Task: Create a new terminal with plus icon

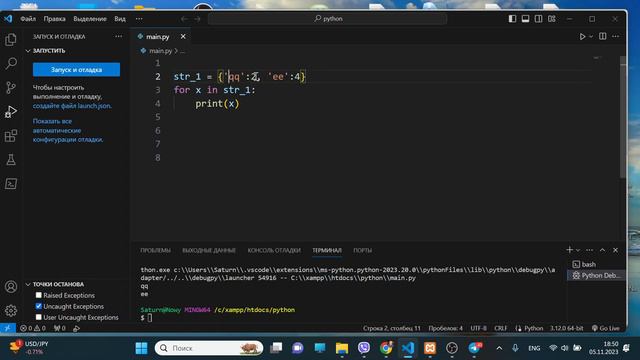Action: [570, 250]
